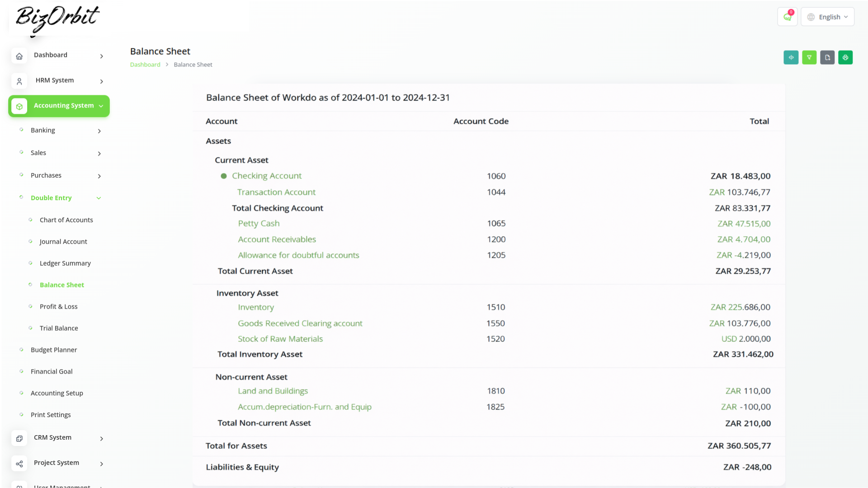
Task: Click the gray export file icon
Action: point(827,57)
